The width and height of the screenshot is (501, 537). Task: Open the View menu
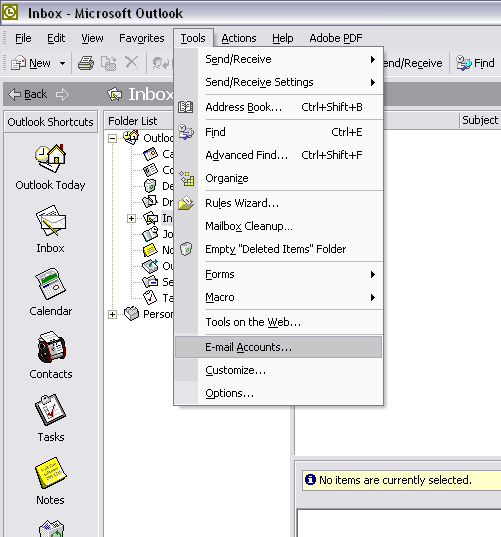click(92, 38)
